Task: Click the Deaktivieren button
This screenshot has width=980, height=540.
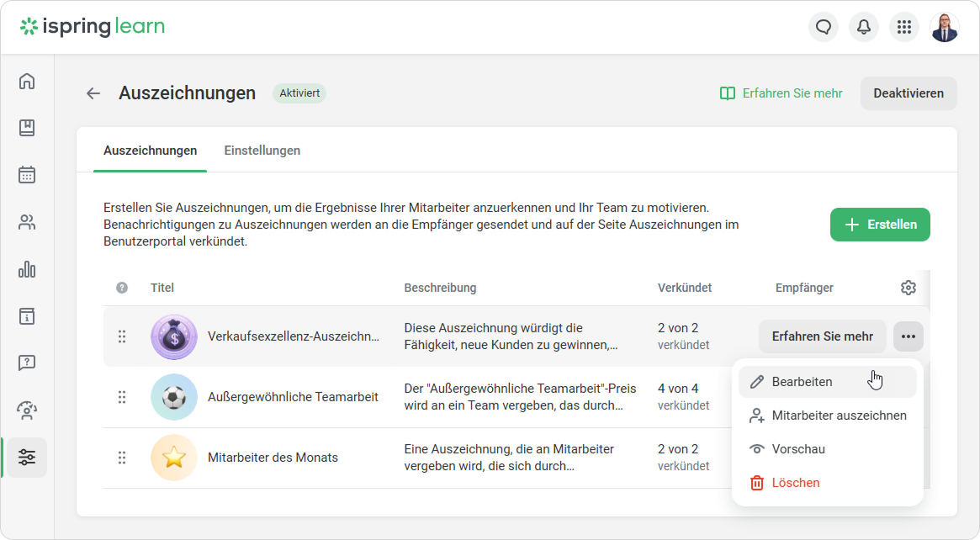Action: [908, 93]
